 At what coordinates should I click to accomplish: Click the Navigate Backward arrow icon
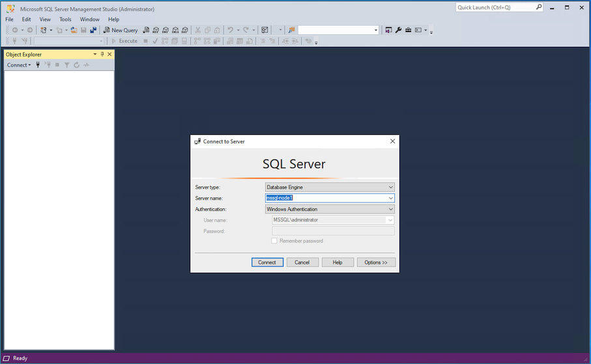pos(15,30)
